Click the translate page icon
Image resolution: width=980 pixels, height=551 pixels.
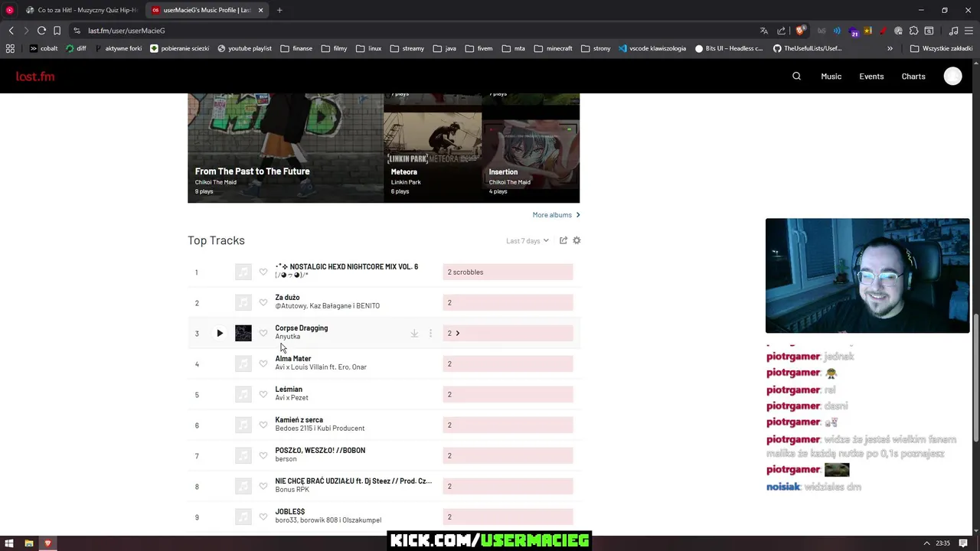click(763, 31)
